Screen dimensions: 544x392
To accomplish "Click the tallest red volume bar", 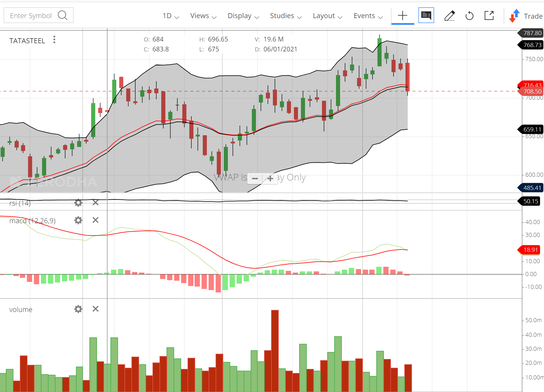I will 275,351.
